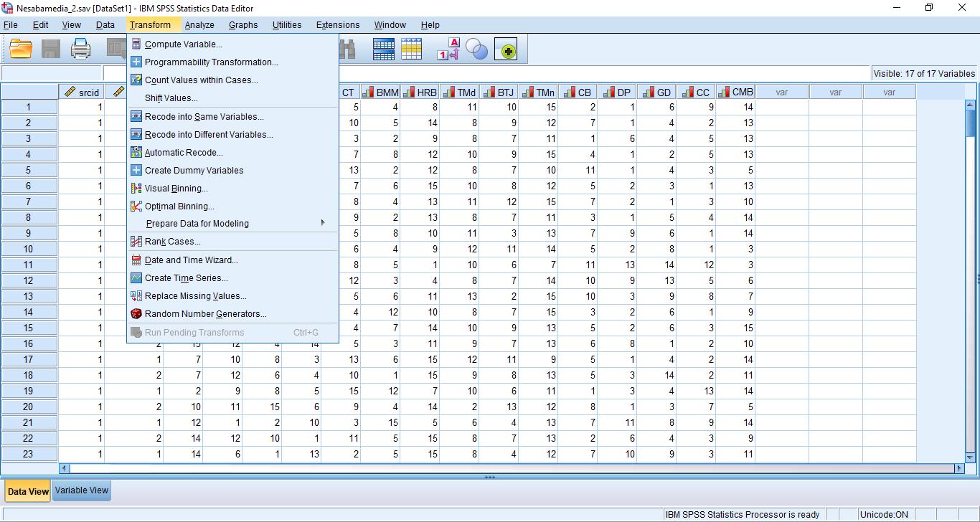Open the Analyze menu
Image resolution: width=980 pixels, height=522 pixels.
click(199, 25)
